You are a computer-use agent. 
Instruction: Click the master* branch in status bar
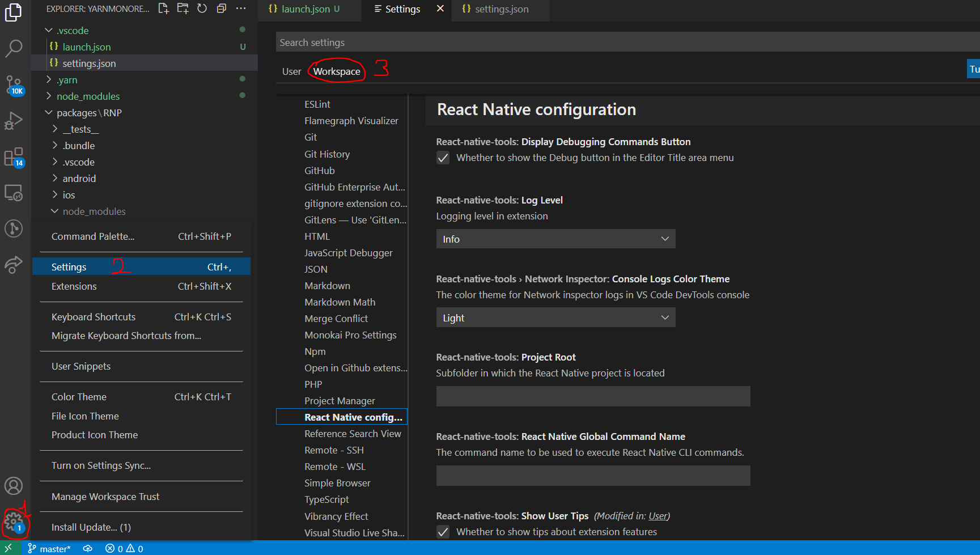tap(49, 548)
